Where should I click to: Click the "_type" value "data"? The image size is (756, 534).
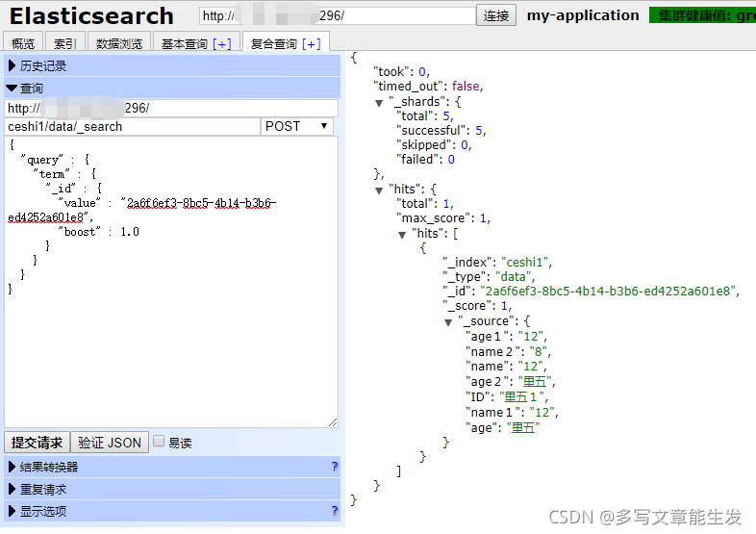pos(513,276)
